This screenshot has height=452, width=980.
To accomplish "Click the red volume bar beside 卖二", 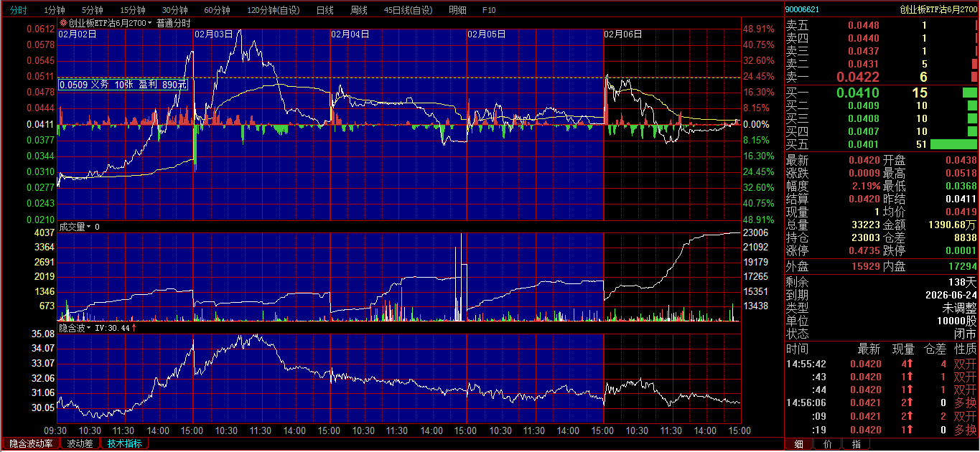I will point(974,65).
